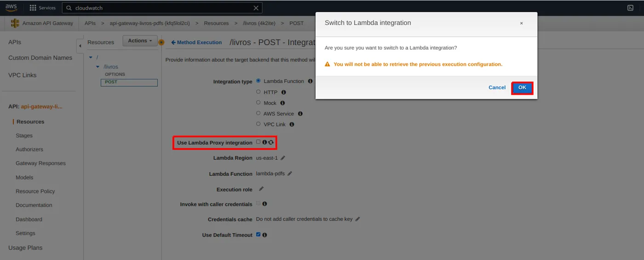Select VPC Link integration type
The width and height of the screenshot is (644, 260).
259,123
